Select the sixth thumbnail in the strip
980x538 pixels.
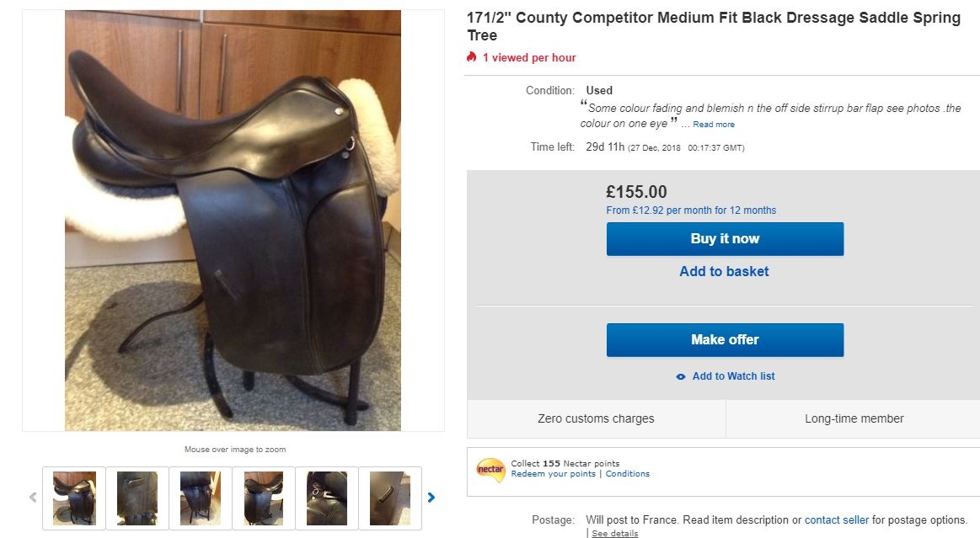coord(390,498)
